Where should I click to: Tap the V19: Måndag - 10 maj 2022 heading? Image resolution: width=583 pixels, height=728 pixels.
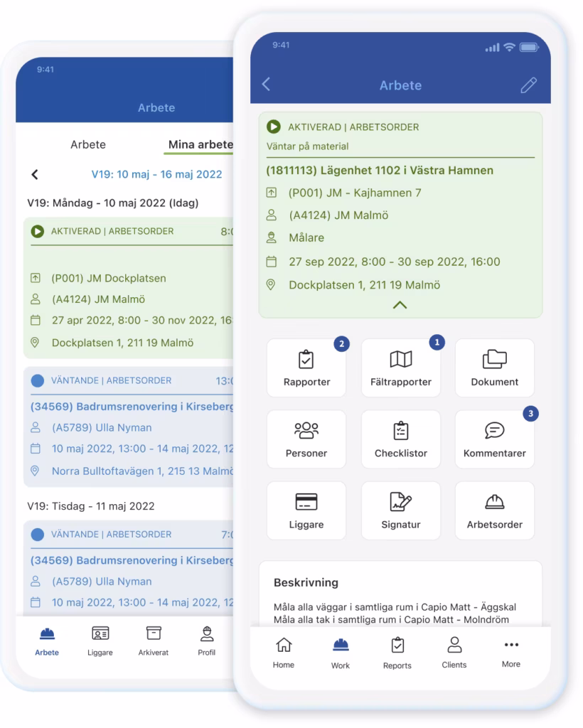[113, 203]
